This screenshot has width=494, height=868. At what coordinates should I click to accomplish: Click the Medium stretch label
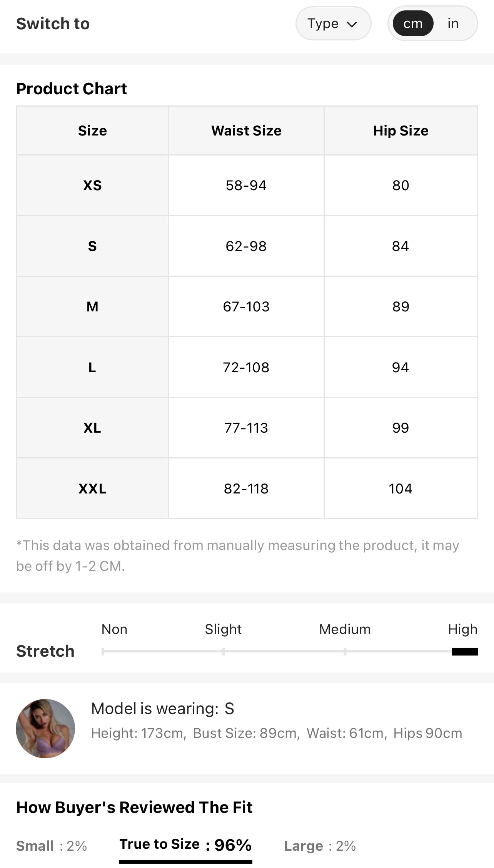click(345, 629)
